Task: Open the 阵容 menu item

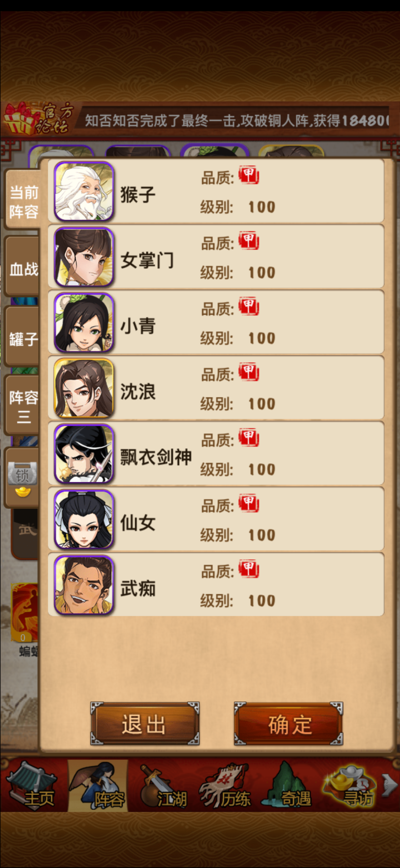Action: coord(98,785)
